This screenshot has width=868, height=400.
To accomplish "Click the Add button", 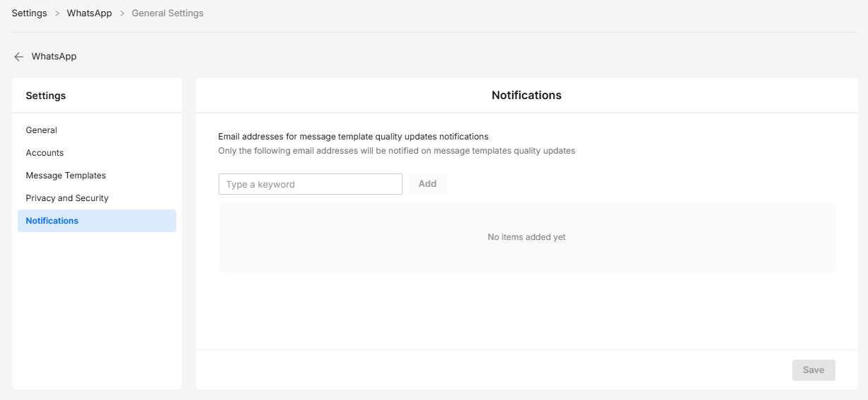I will (x=427, y=184).
